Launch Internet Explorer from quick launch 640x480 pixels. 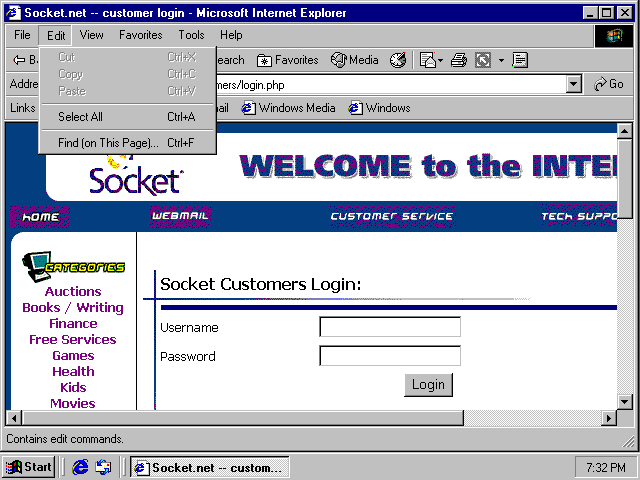(80, 467)
